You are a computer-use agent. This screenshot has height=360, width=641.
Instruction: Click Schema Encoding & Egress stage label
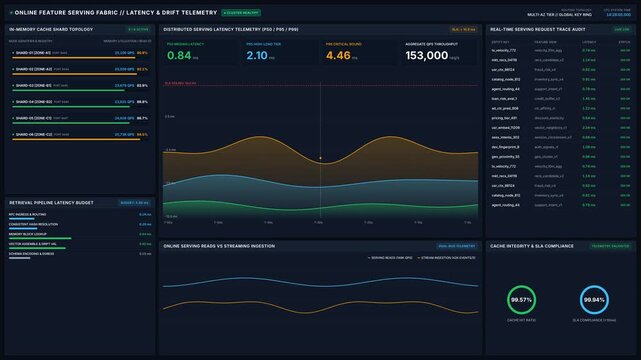pyautogui.click(x=31, y=254)
